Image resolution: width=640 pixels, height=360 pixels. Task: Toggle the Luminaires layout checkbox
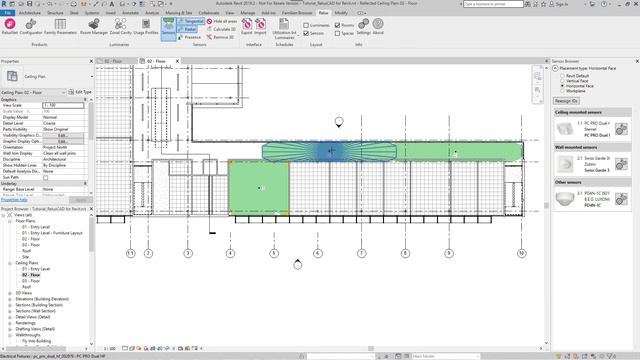(x=306, y=25)
